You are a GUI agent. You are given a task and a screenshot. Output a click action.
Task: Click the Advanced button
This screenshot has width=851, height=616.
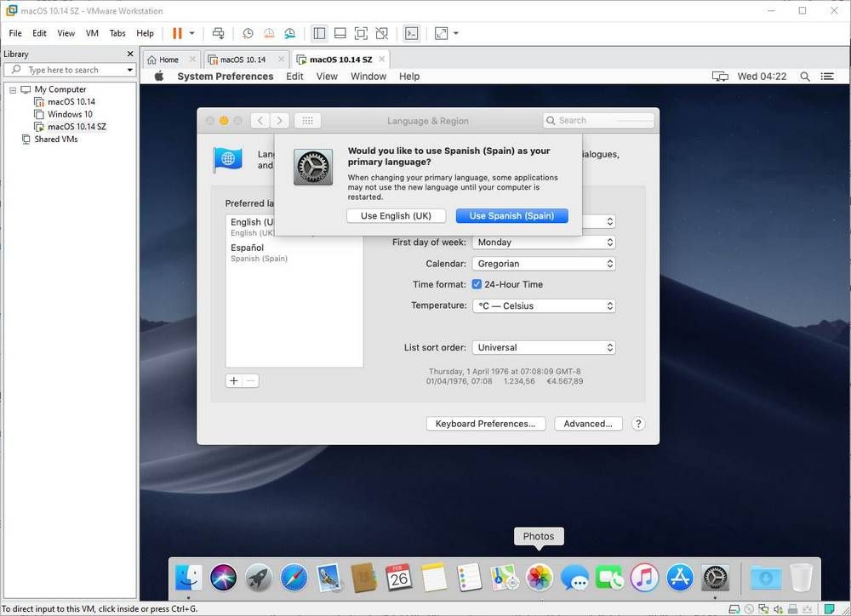[588, 424]
